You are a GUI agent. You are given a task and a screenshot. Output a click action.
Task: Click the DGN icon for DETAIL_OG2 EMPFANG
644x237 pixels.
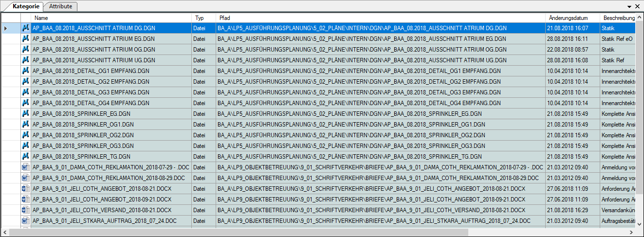point(26,82)
